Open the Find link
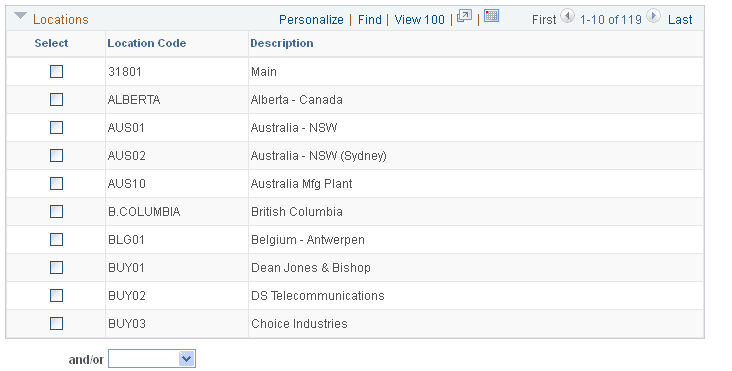 coord(370,20)
